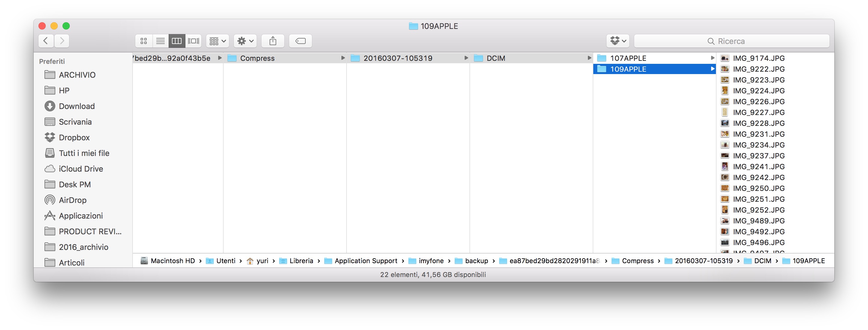Open the arrange items dropdown
The width and height of the screenshot is (868, 330).
point(218,41)
